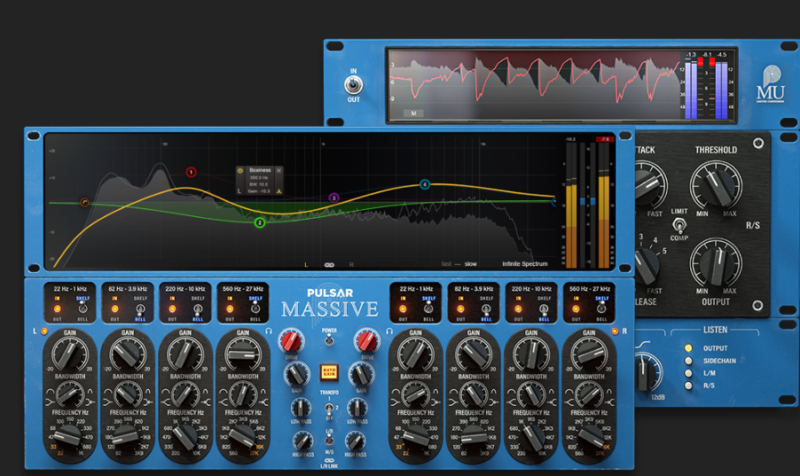Show the R channel curve below the graph

click(x=351, y=264)
